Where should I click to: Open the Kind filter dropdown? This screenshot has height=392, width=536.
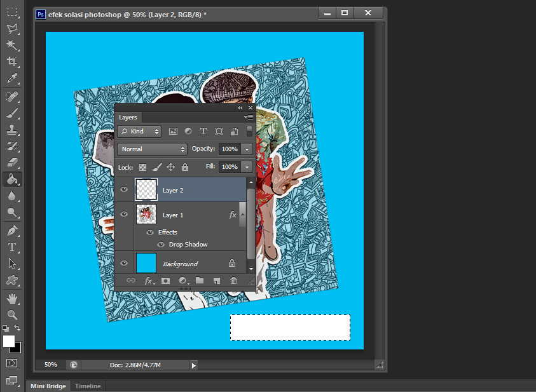(x=139, y=131)
